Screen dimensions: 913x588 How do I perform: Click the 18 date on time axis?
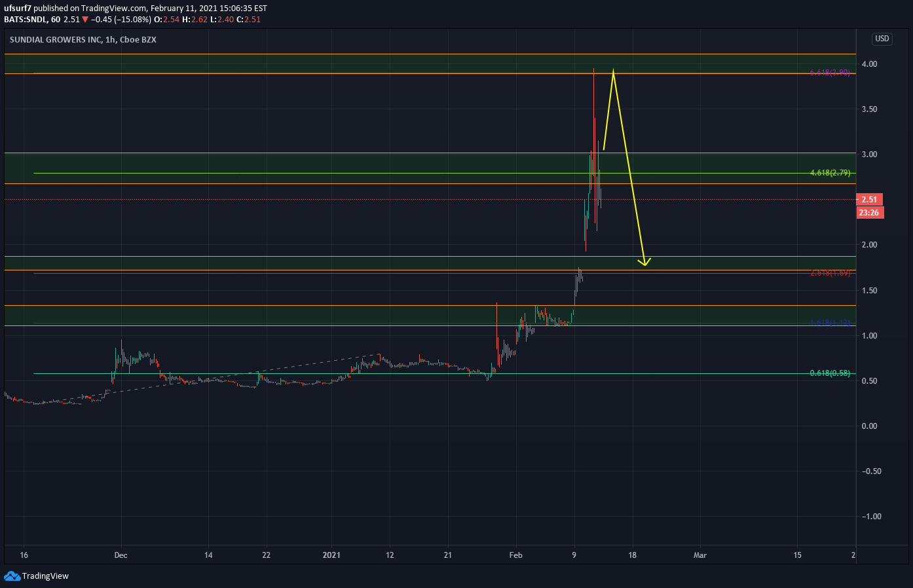[x=632, y=555]
